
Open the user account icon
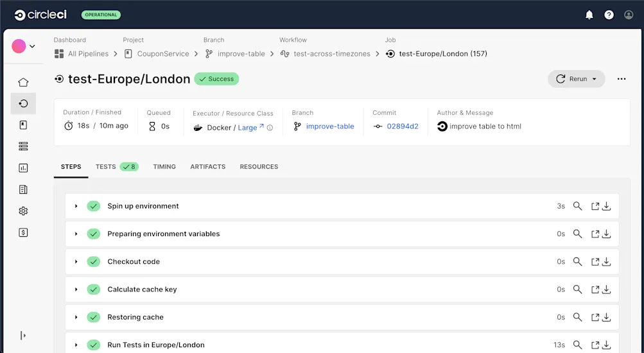coord(629,15)
